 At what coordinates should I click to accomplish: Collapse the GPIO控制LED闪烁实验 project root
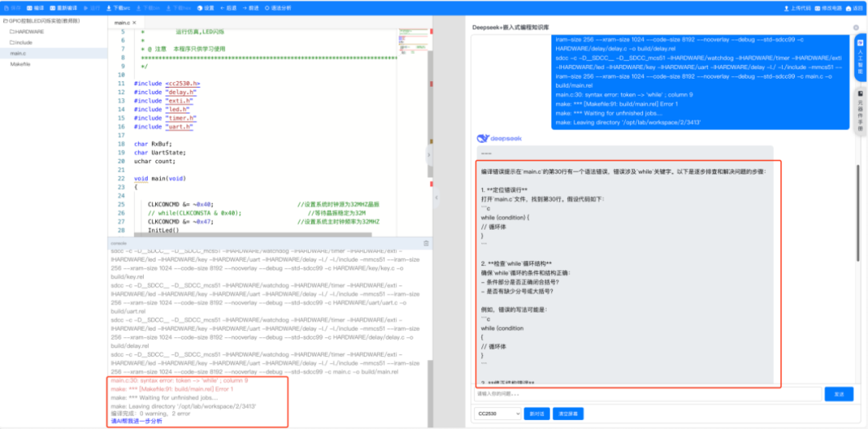[x=42, y=20]
